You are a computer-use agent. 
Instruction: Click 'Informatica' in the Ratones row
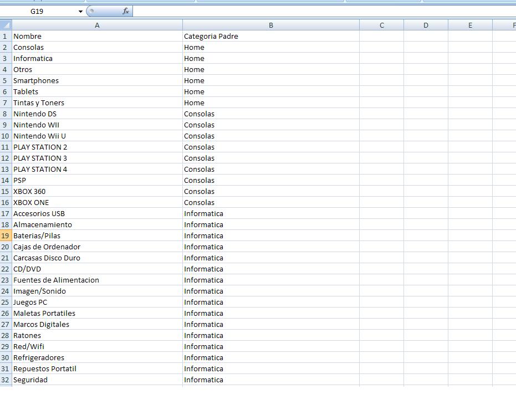[271, 335]
